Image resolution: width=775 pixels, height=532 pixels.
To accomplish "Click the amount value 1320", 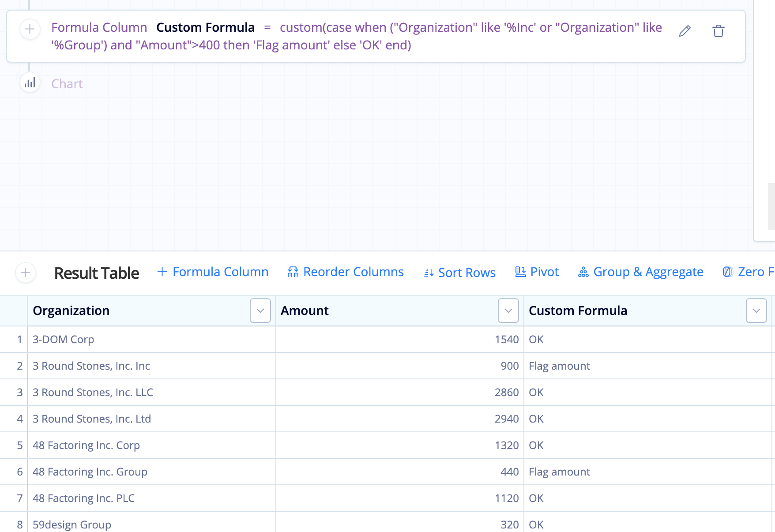I will click(x=507, y=445).
